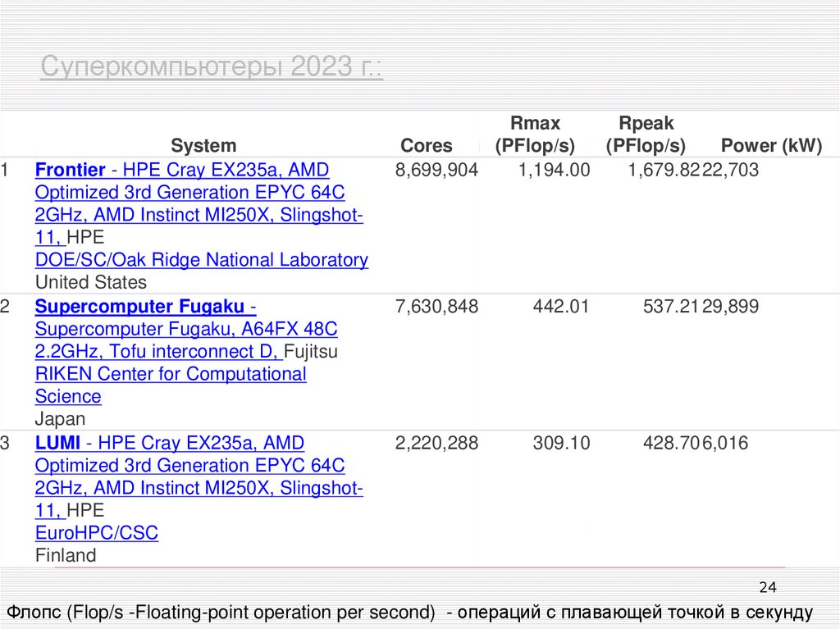Click slide page number 24

pyautogui.click(x=768, y=588)
